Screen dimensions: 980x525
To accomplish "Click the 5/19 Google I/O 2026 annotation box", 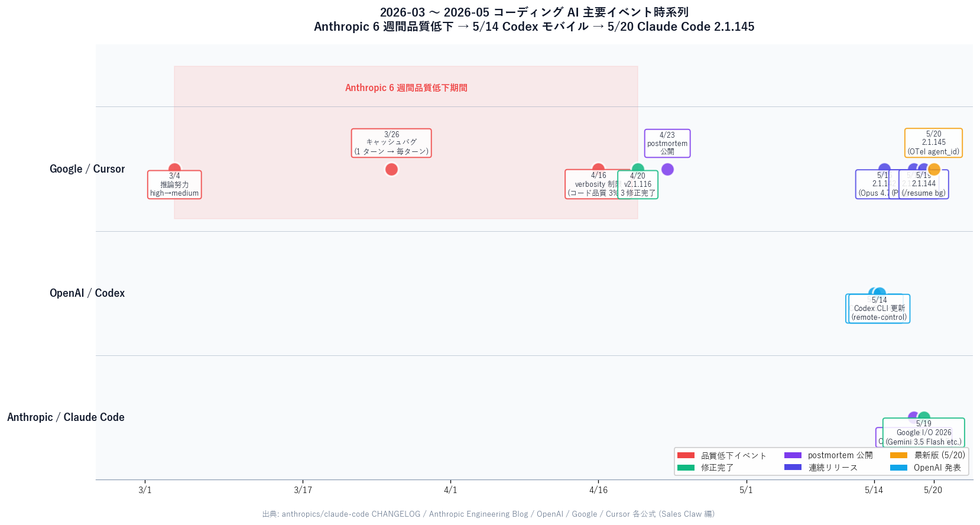I will 924,433.
